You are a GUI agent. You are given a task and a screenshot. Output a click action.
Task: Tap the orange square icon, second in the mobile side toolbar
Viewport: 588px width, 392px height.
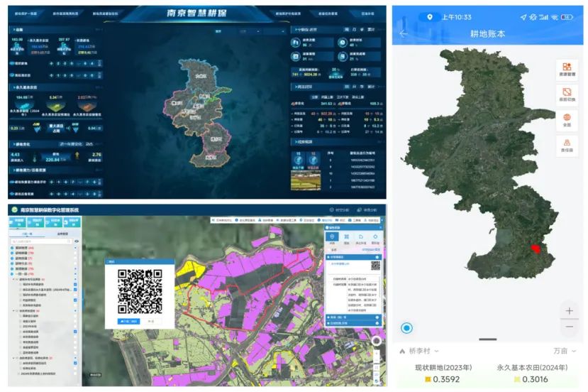click(x=567, y=94)
